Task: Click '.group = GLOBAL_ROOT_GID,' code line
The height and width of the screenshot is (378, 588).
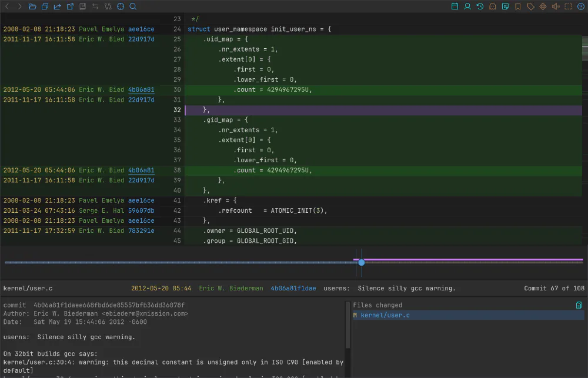Action: [250, 241]
